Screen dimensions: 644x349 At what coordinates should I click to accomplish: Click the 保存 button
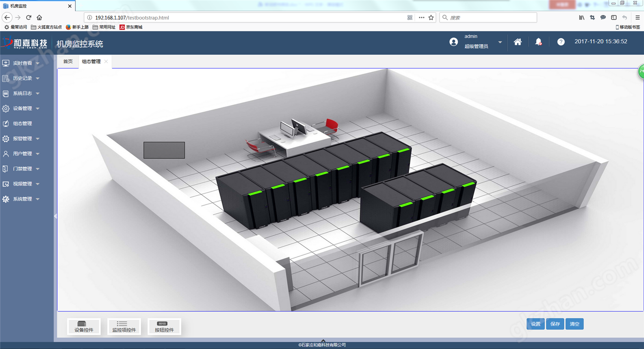pyautogui.click(x=555, y=324)
